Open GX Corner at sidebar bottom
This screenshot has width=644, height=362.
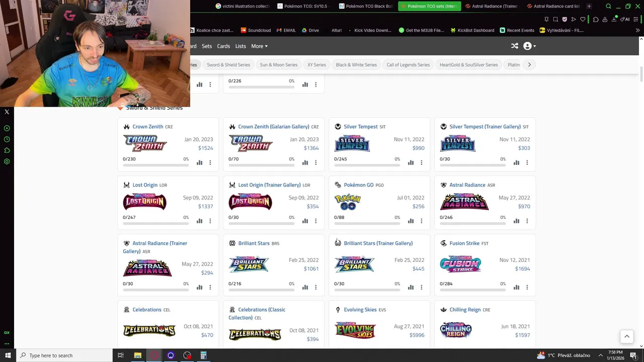tap(7, 332)
